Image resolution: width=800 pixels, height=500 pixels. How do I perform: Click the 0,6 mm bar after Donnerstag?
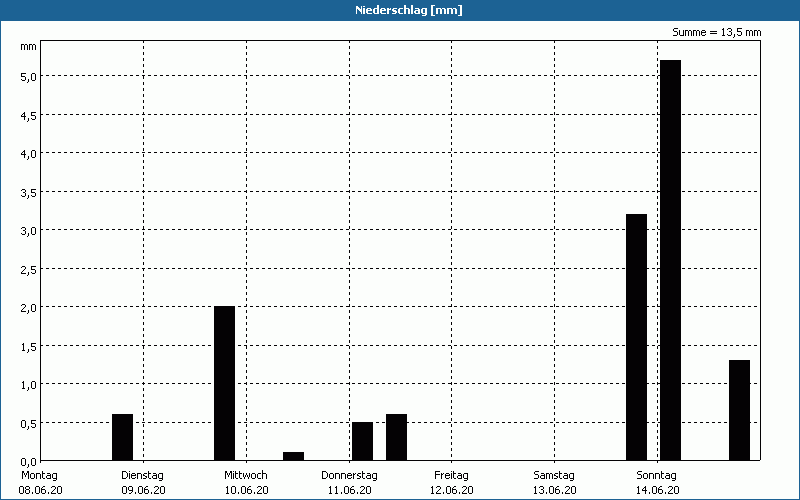click(396, 437)
